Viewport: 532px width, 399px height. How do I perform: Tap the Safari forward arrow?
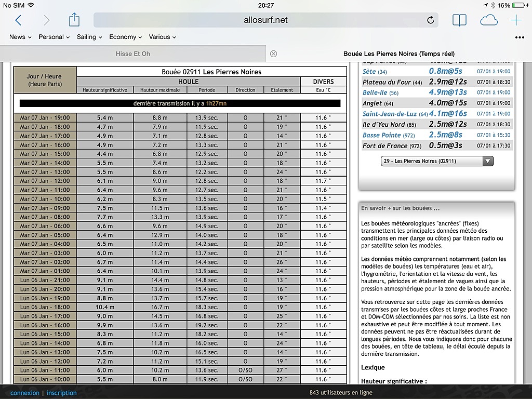[x=46, y=20]
